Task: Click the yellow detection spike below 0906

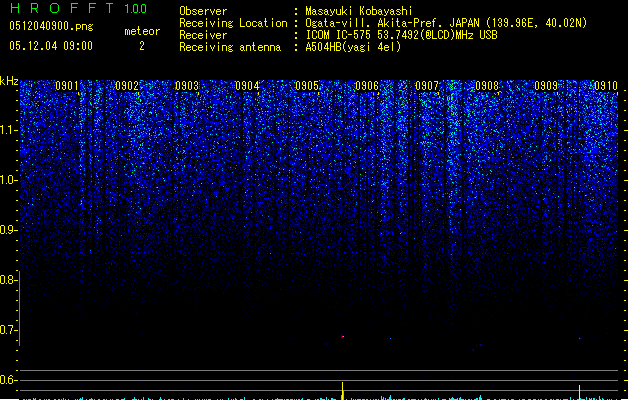Action: tap(343, 390)
